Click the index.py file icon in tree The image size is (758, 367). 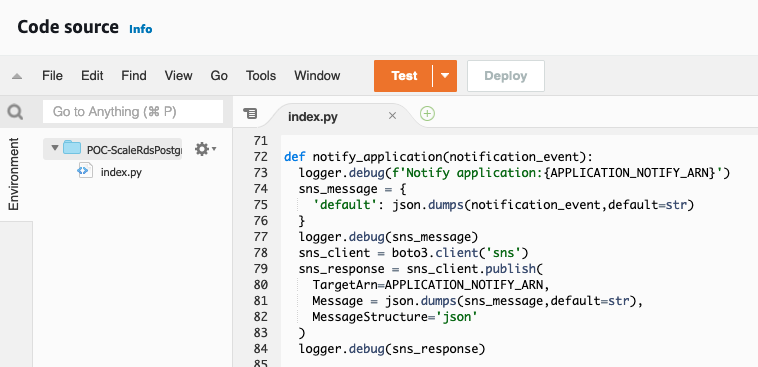(x=85, y=170)
